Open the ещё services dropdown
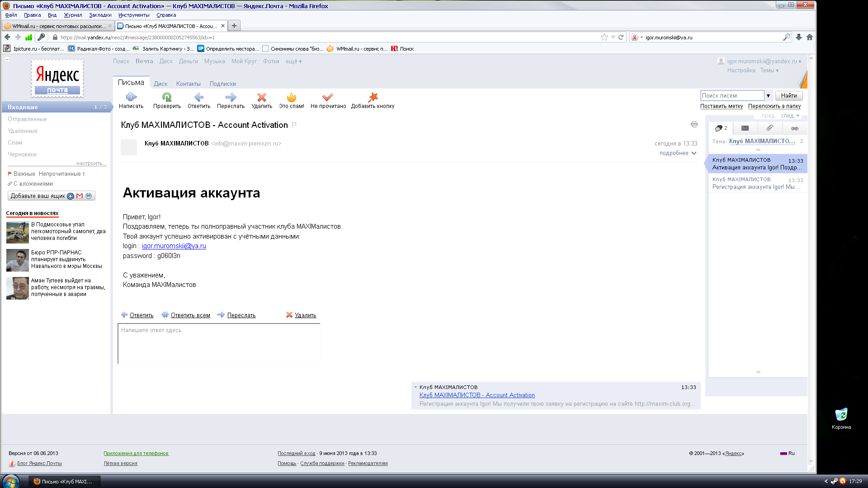Viewport: 868px width, 488px height. pos(293,61)
